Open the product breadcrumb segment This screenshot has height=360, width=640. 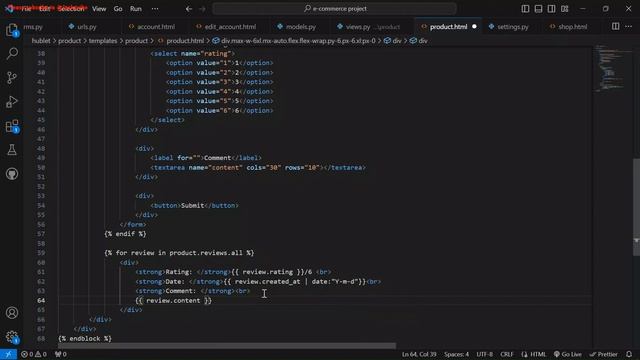(69, 41)
